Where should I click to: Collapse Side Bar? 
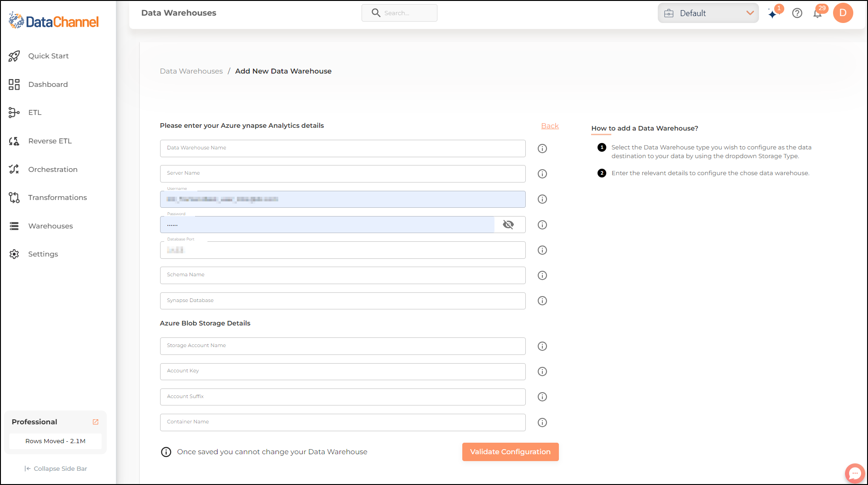(56, 469)
